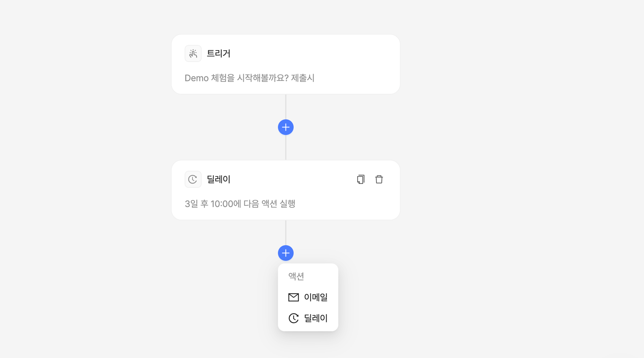Choose 딜레이 from the action menu

(308, 318)
